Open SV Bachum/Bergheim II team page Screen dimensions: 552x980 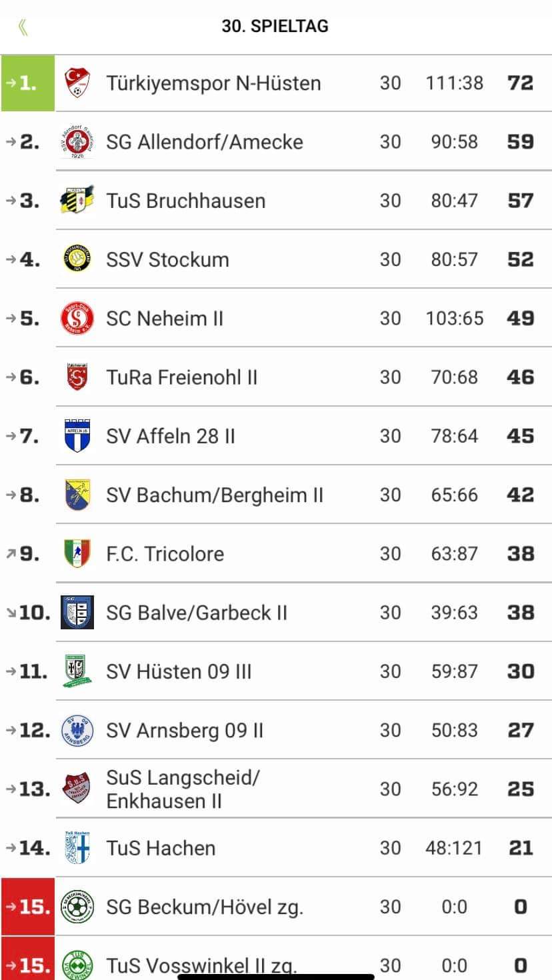pos(215,495)
